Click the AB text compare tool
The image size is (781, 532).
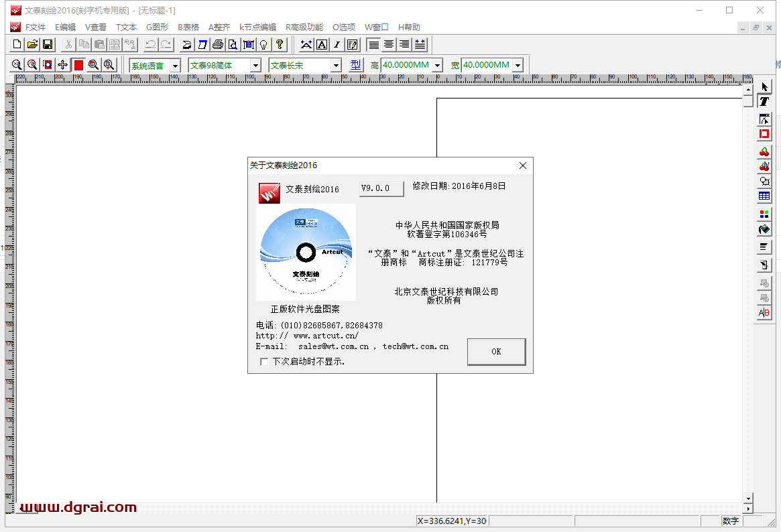pyautogui.click(x=764, y=312)
